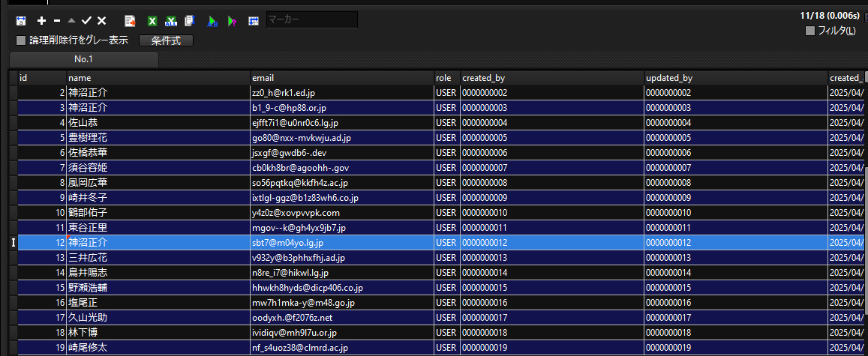Select email cell b1_9-c@hp88.or.jp
Screen dimensions: 868x356
coord(342,108)
